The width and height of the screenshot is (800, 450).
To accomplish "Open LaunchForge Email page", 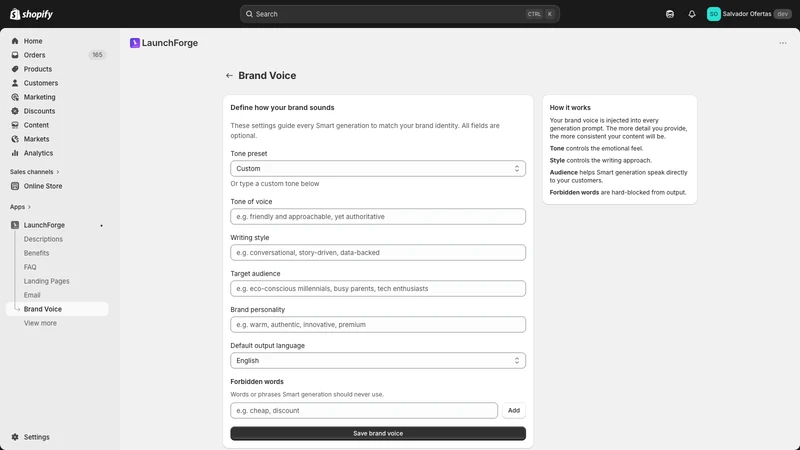I will pos(32,295).
